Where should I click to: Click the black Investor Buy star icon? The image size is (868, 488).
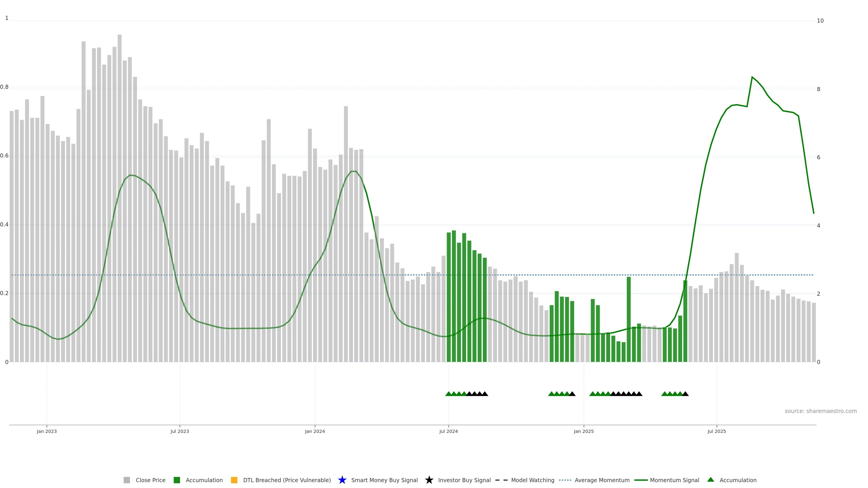click(429, 480)
